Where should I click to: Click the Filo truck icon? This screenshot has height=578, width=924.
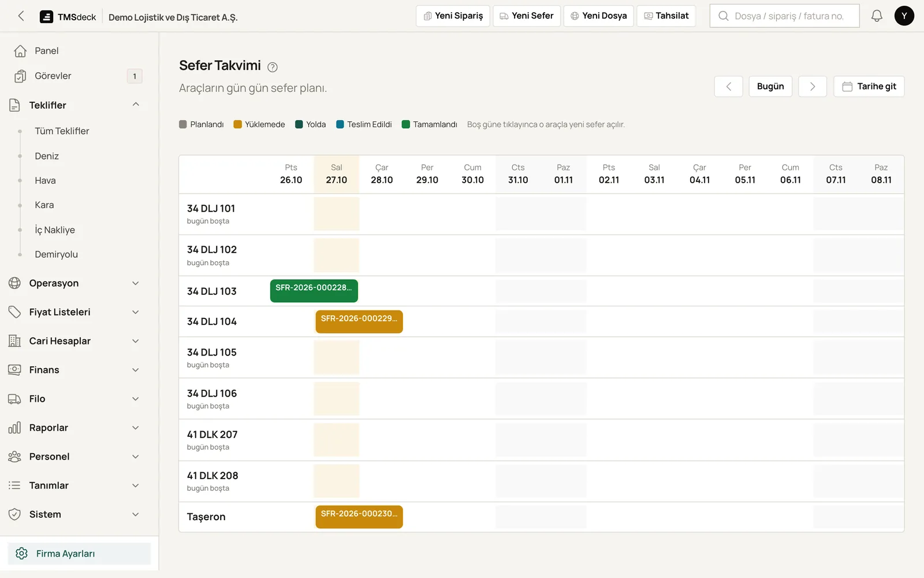pyautogui.click(x=14, y=399)
